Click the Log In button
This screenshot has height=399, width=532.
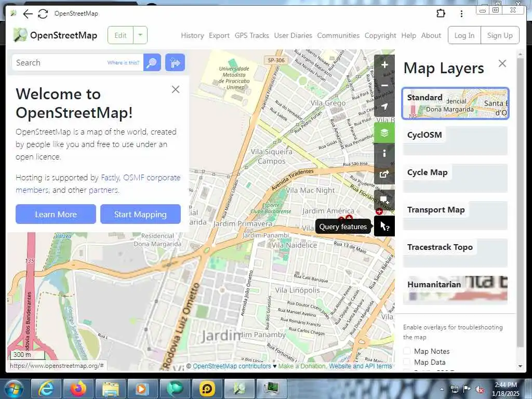pyautogui.click(x=464, y=35)
